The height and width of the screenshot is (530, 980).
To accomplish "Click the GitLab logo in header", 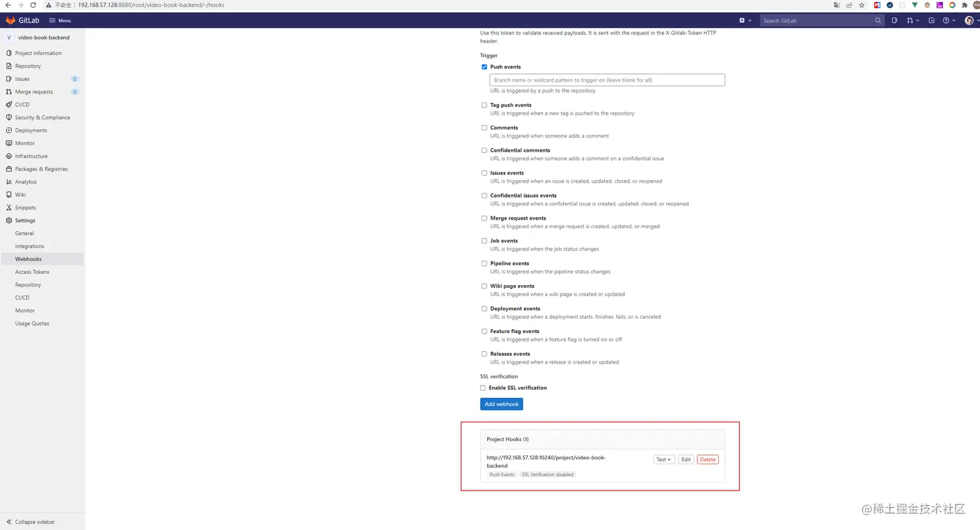I will pos(22,20).
